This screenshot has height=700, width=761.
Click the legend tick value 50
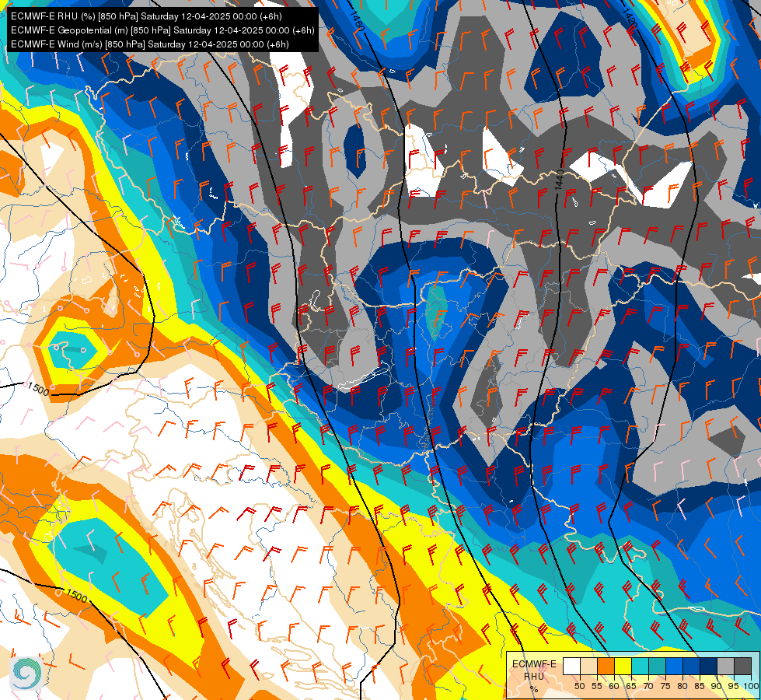(579, 686)
